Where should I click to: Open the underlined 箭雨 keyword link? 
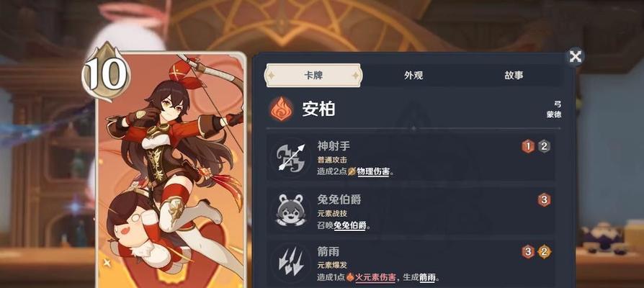pyautogui.click(x=427, y=278)
